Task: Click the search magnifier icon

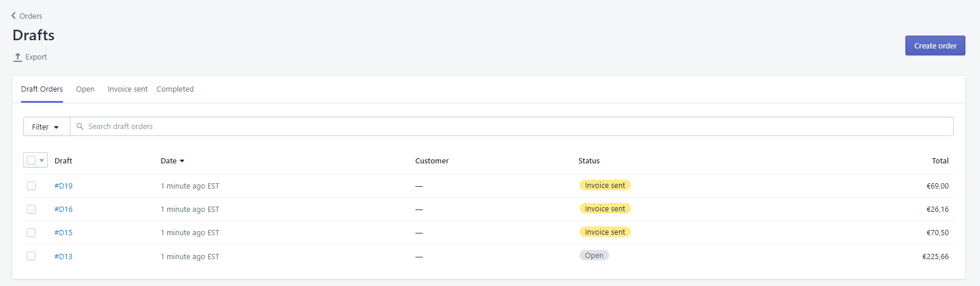Action: pyautogui.click(x=80, y=127)
